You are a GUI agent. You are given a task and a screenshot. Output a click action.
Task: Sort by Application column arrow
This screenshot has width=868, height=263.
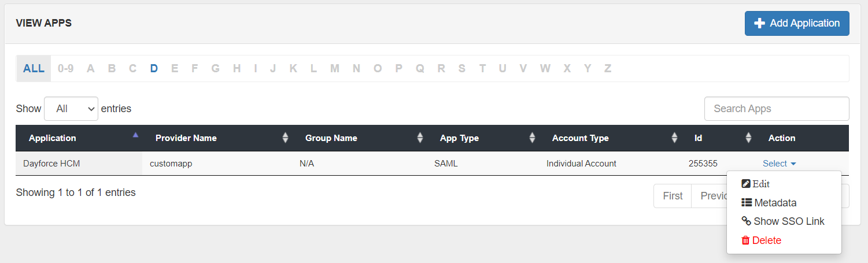(135, 135)
